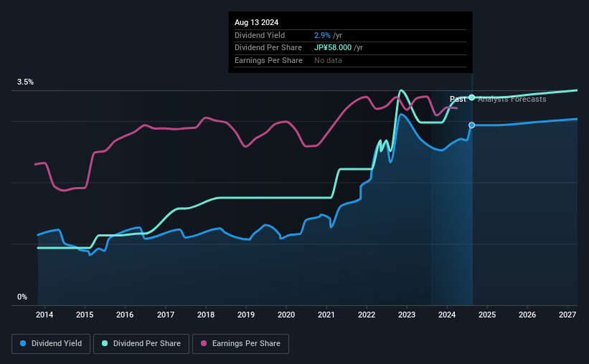This screenshot has height=364, width=589.
Task: Click the teal data point marker at Aug 2024
Action: pyautogui.click(x=472, y=97)
